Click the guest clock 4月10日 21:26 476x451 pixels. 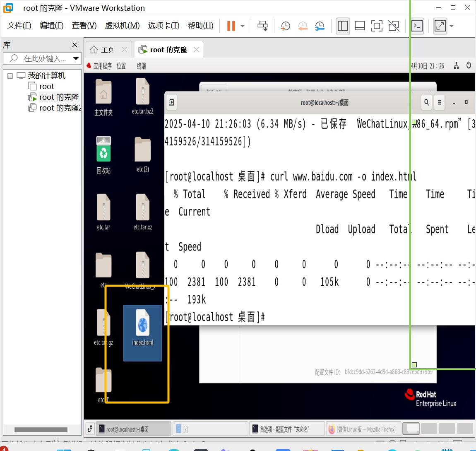(x=428, y=66)
